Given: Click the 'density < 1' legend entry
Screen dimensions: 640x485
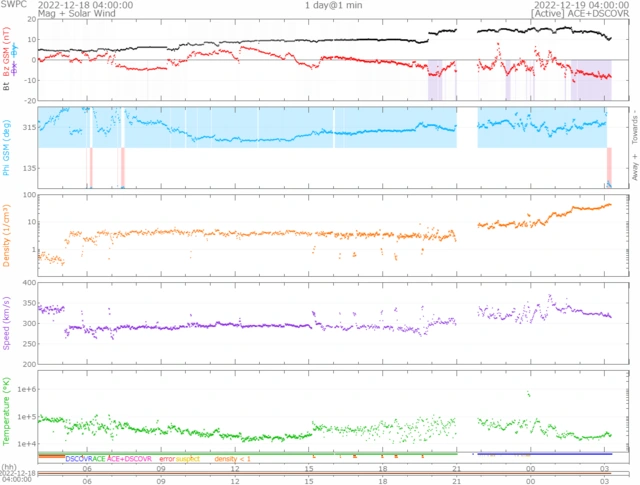Looking at the screenshot, I should 231,458.
